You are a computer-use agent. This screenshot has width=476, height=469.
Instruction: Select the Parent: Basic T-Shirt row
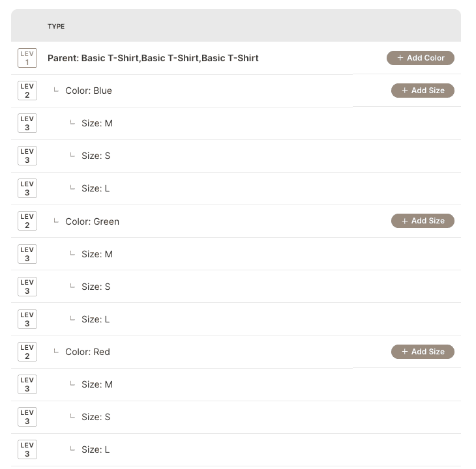pyautogui.click(x=153, y=58)
